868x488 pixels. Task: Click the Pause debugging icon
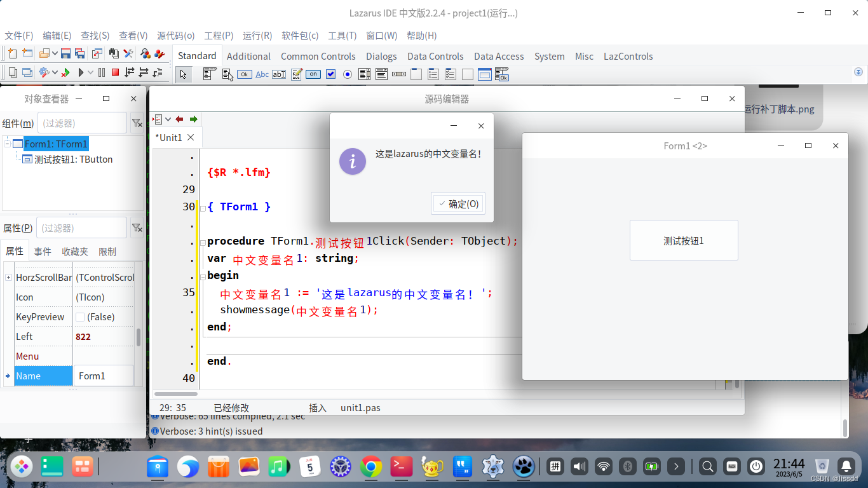(x=102, y=72)
